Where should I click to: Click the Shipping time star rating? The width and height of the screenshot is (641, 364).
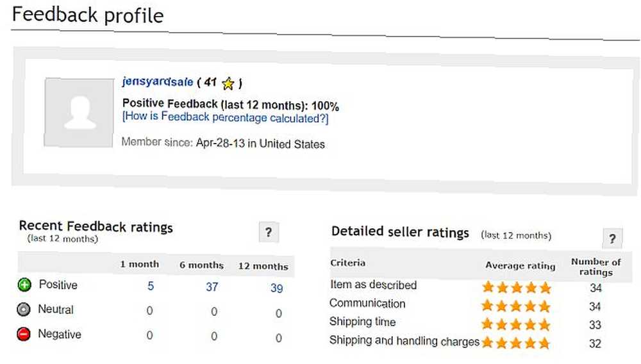pos(515,324)
